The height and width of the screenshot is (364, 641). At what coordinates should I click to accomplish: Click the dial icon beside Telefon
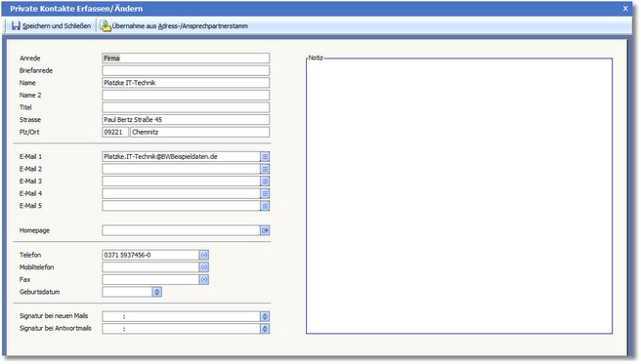(204, 255)
